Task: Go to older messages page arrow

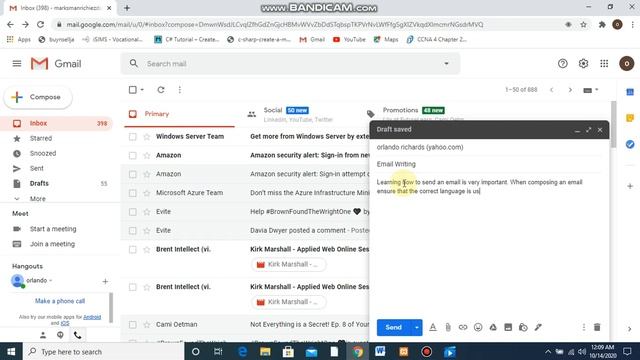Action: coord(570,90)
